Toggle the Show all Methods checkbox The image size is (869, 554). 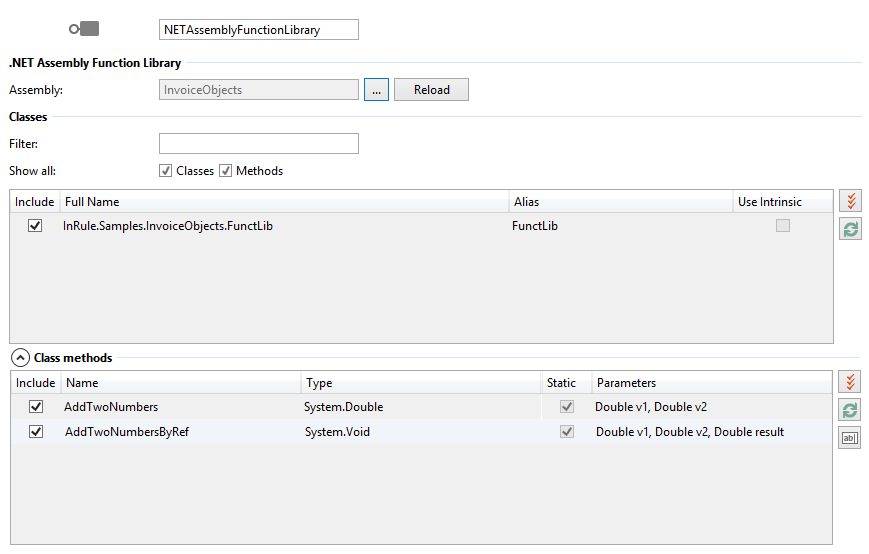(226, 171)
